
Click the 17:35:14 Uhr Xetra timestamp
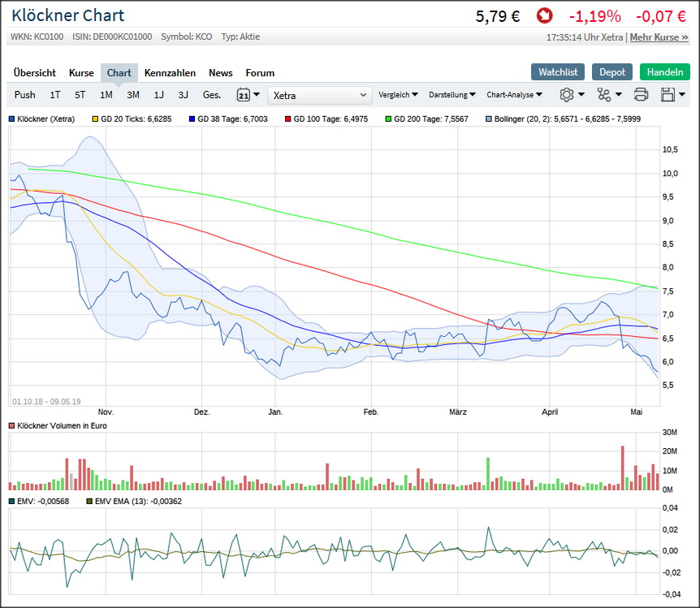coord(585,37)
